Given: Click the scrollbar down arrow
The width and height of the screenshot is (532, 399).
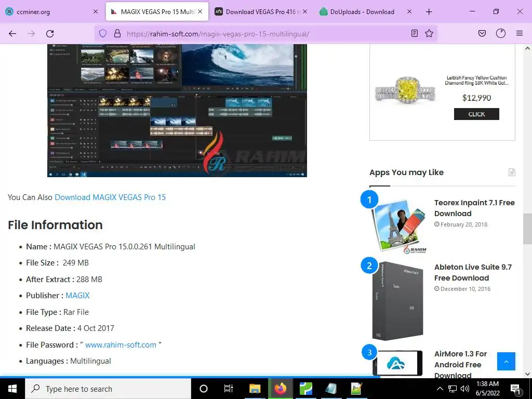Looking at the screenshot, I should pos(527,374).
